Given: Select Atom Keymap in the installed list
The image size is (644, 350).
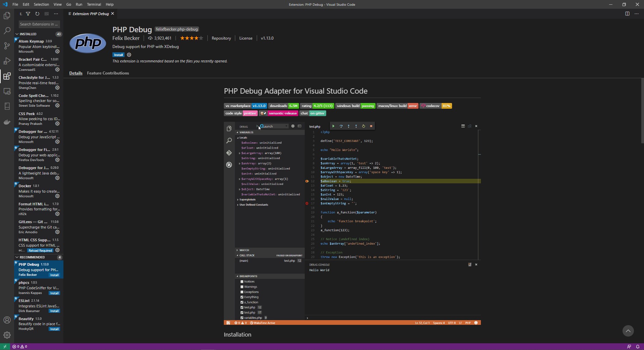Looking at the screenshot, I should click(39, 46).
